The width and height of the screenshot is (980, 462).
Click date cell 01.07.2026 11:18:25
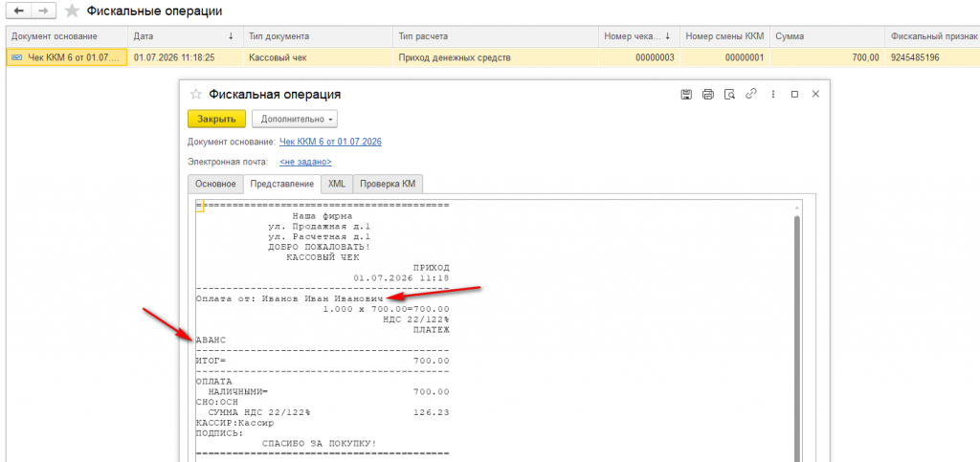(x=185, y=57)
